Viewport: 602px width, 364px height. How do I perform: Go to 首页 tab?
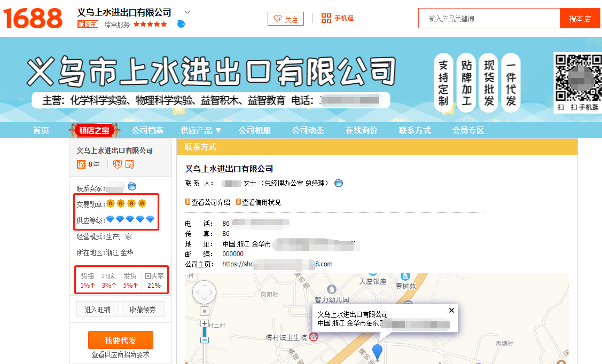[x=41, y=130]
